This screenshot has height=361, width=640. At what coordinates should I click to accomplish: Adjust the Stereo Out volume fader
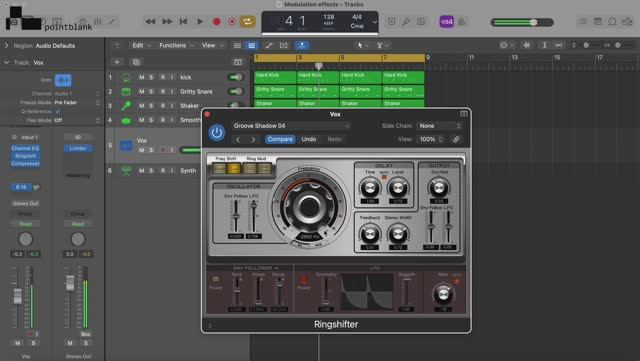pyautogui.click(x=70, y=283)
